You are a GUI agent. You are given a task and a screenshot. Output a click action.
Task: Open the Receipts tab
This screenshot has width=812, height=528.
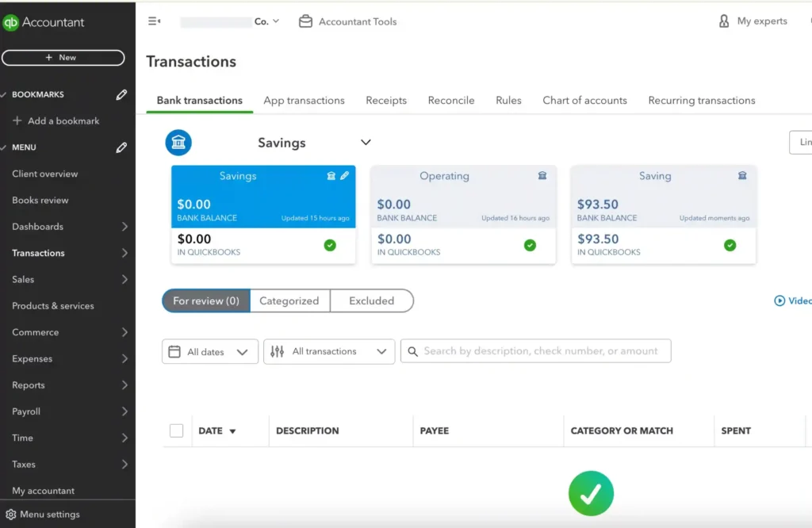pyautogui.click(x=386, y=101)
